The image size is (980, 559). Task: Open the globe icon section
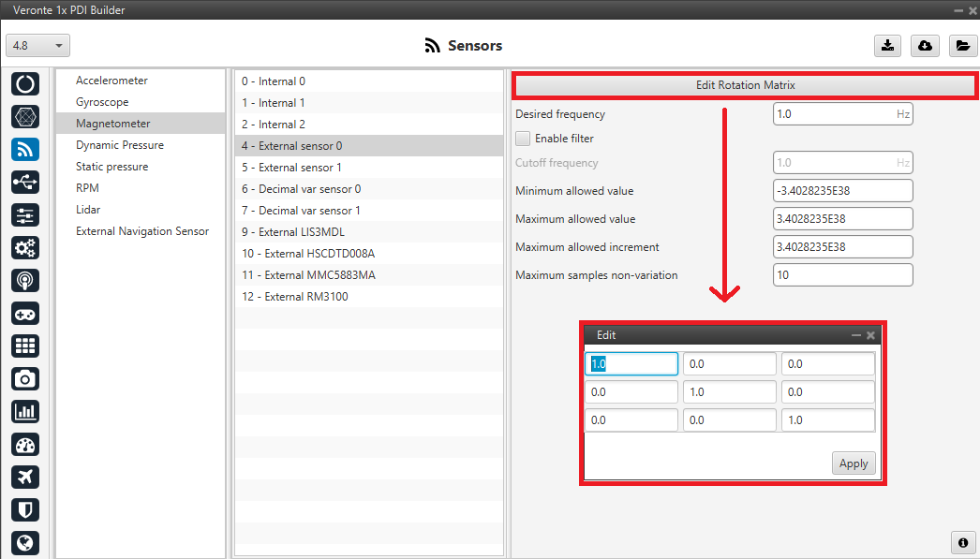(x=25, y=543)
